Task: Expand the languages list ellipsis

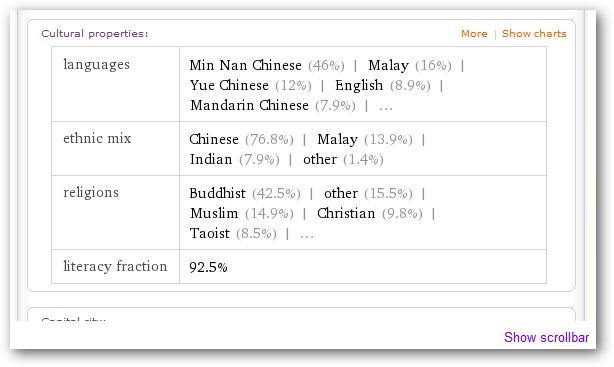Action: (386, 106)
